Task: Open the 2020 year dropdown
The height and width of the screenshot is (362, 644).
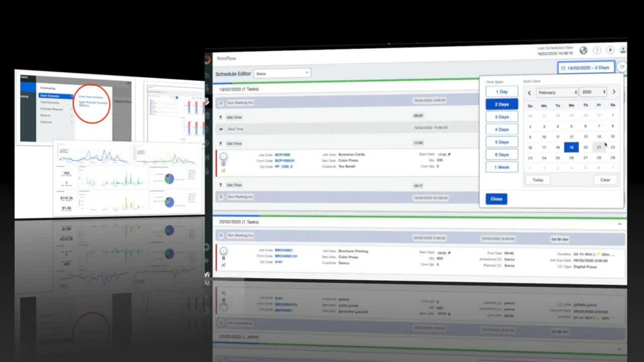Action: [x=593, y=92]
